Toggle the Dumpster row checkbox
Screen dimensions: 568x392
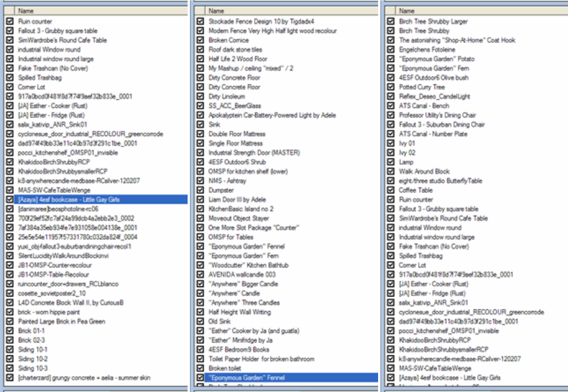click(200, 190)
